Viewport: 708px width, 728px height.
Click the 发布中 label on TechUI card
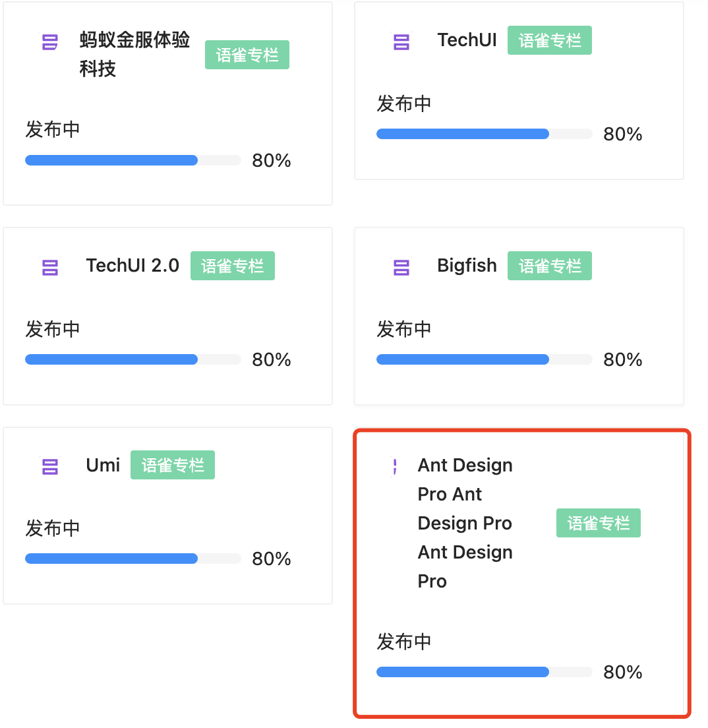(404, 104)
